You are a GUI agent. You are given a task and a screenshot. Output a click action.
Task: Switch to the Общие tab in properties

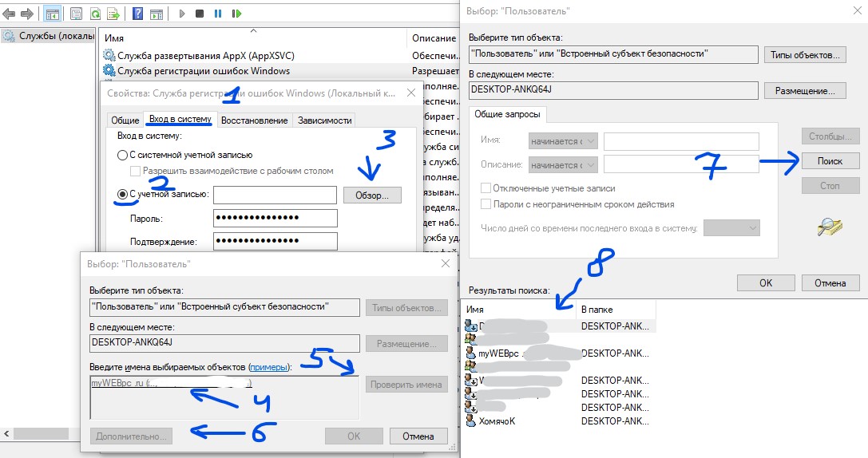125,120
